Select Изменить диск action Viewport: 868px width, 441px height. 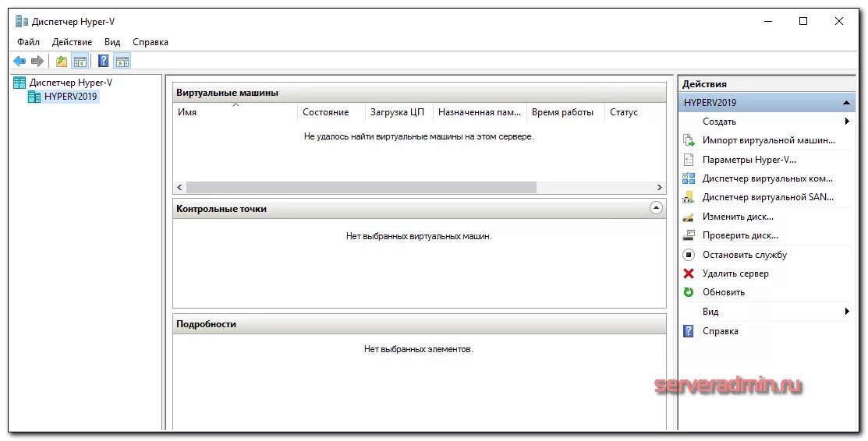(x=738, y=217)
